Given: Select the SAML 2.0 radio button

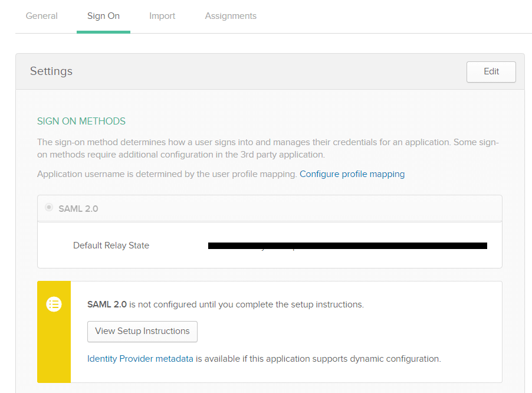Looking at the screenshot, I should [x=50, y=208].
